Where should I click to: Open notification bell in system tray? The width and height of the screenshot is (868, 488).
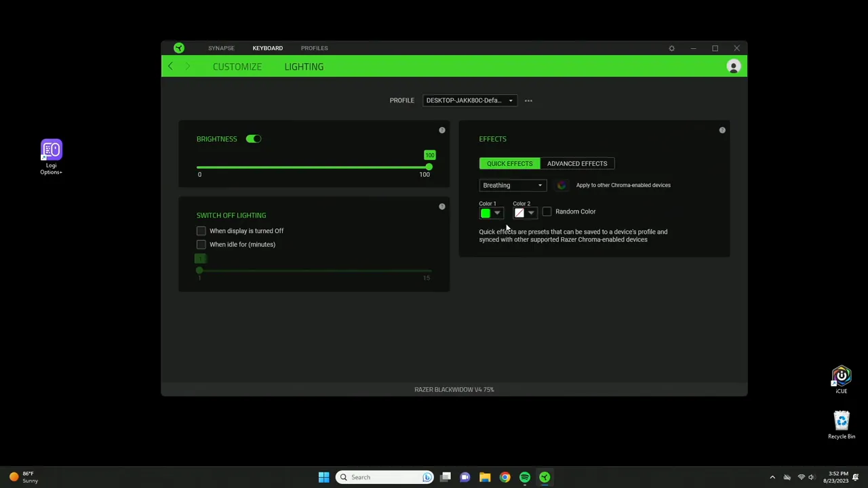pos(856,477)
